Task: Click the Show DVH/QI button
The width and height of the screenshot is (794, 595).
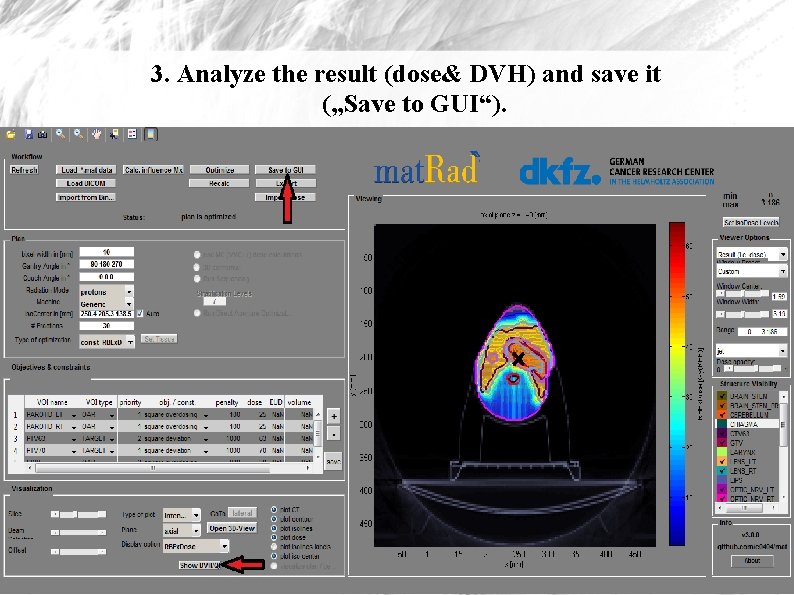Action: tap(200, 565)
